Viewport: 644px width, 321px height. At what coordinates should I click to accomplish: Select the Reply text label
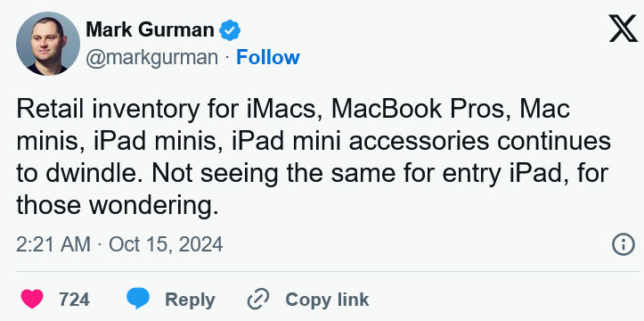click(190, 300)
